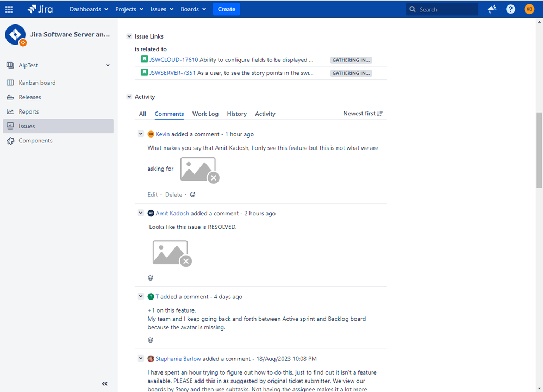Click the Kanban board sidebar icon
This screenshot has height=392, width=543.
click(10, 83)
